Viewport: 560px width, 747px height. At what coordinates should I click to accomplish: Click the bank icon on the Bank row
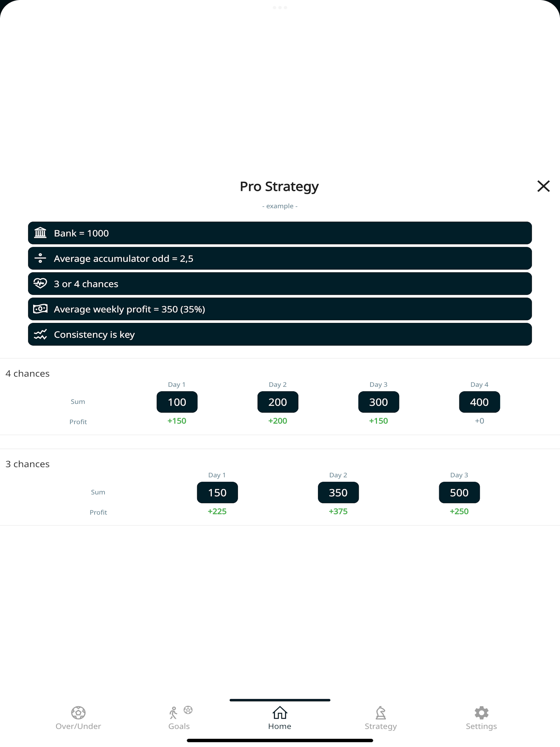[40, 233]
